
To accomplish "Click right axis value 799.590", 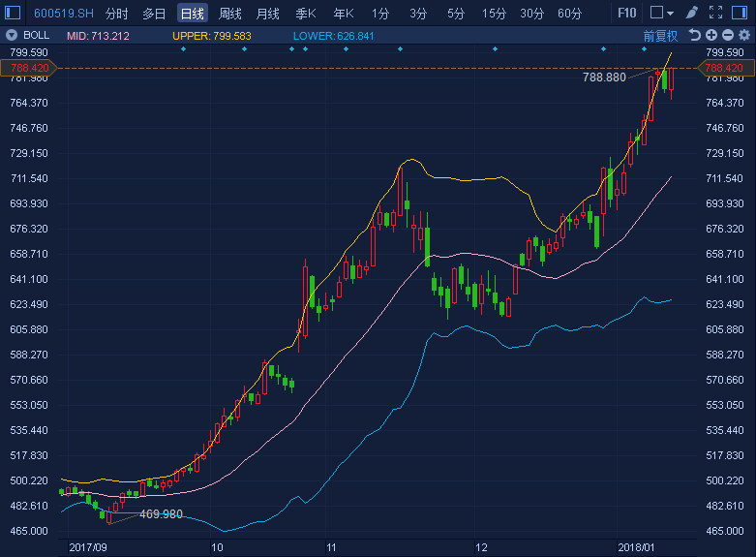I will coord(725,52).
